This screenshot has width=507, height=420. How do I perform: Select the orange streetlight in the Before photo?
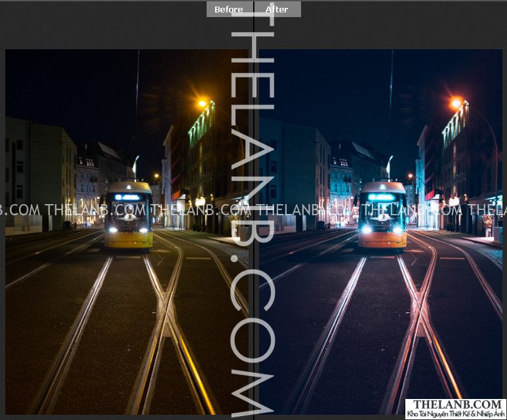[x=203, y=103]
